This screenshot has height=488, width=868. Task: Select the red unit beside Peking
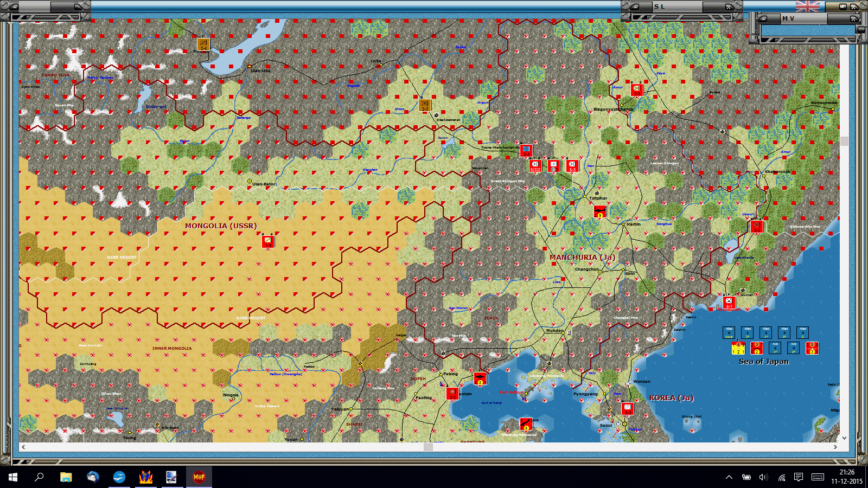480,378
